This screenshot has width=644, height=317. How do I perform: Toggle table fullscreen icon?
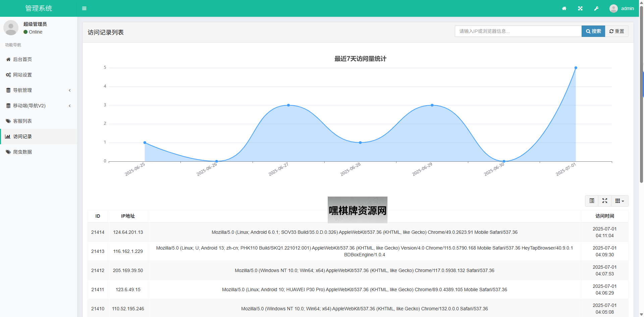tap(605, 201)
